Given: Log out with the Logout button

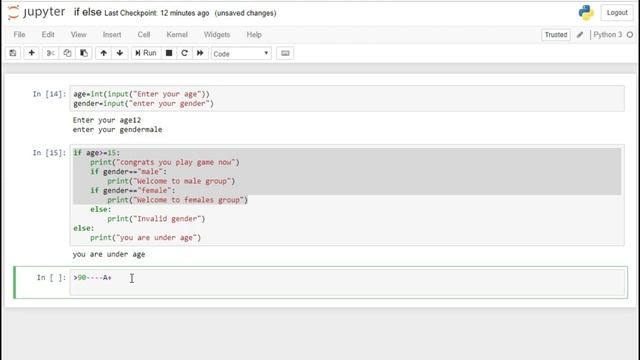Looking at the screenshot, I should 617,13.
